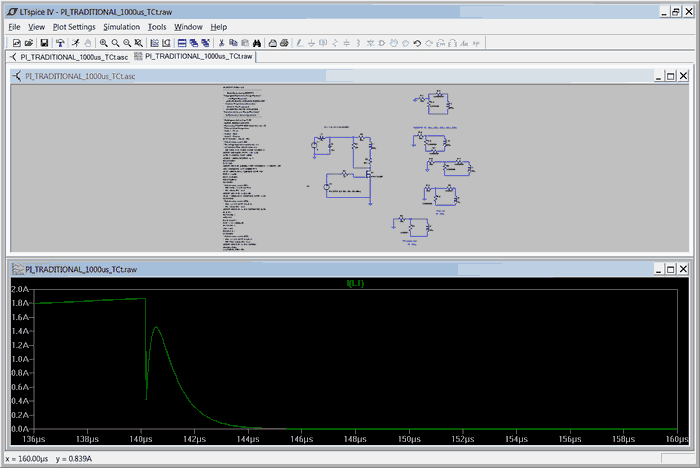Open a file with the Open icon
Image resolution: width=700 pixels, height=468 pixels.
30,43
